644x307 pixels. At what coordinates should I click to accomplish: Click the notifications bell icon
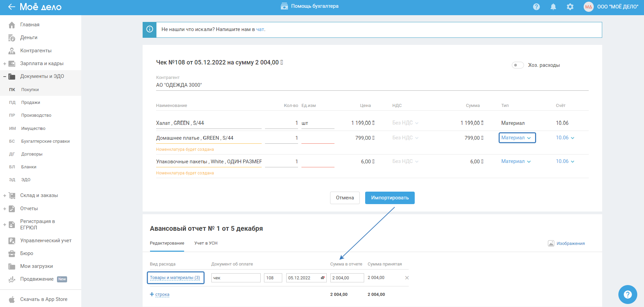coord(553,7)
